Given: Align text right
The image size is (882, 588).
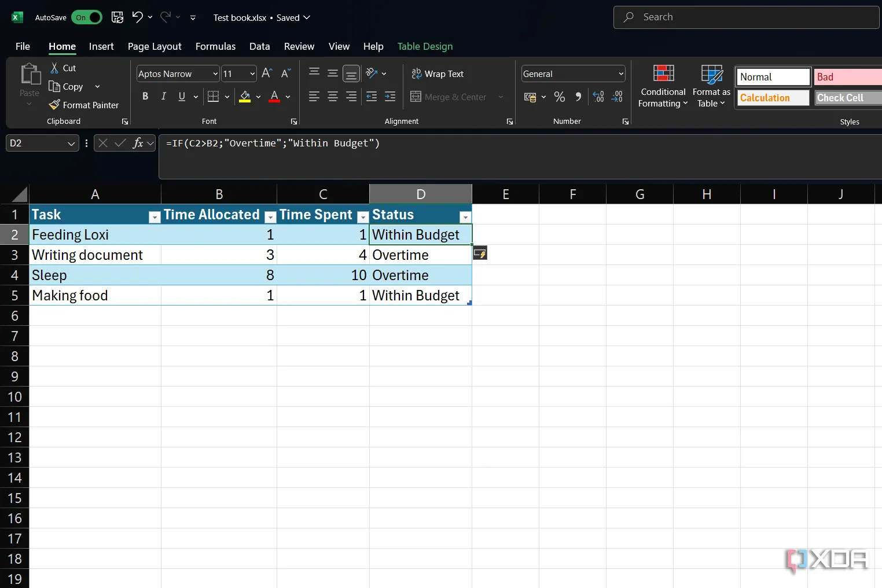Looking at the screenshot, I should tap(351, 97).
